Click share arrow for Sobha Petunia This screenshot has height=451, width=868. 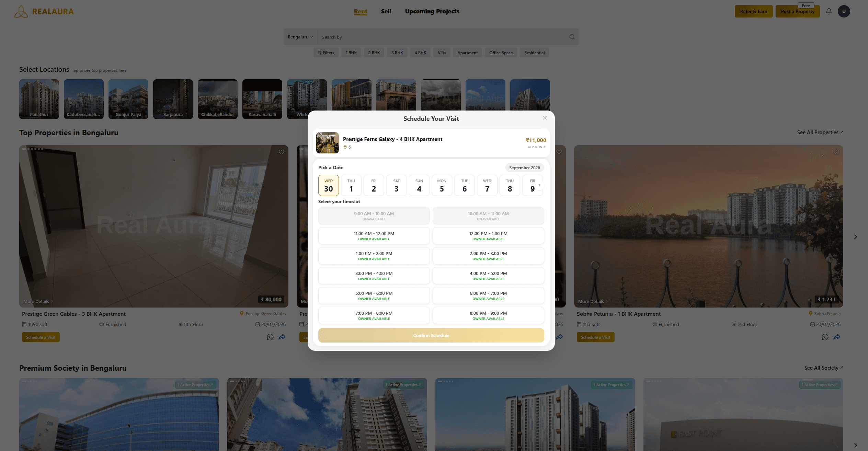[837, 337]
